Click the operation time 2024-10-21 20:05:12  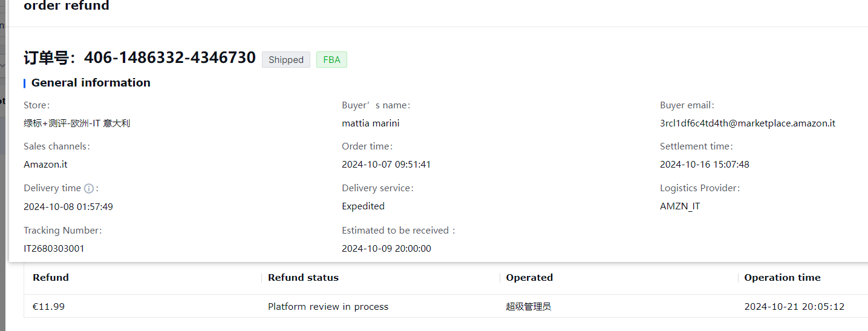tap(794, 307)
